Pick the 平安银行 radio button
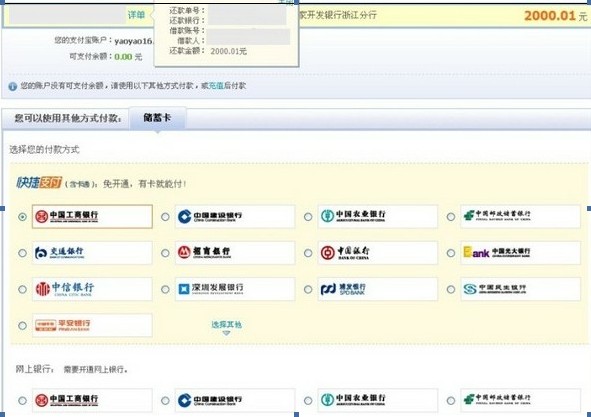Screen dimensions: 591x417 (22, 325)
